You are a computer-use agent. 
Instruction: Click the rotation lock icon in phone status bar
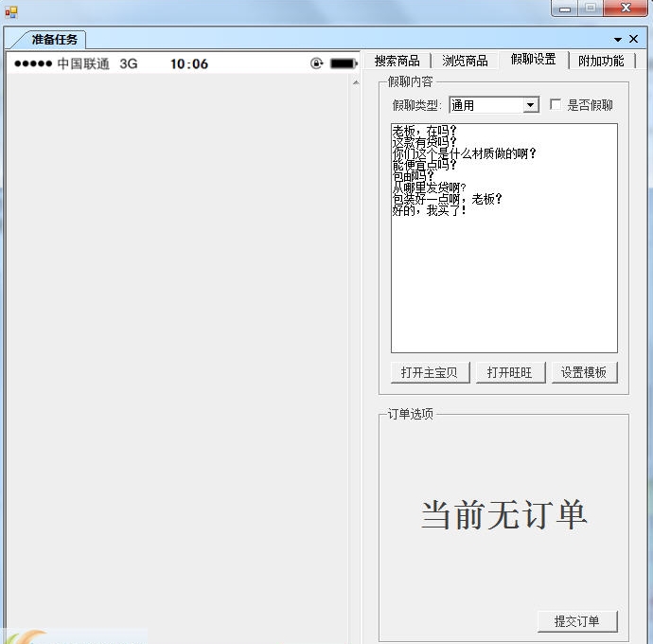coord(316,63)
